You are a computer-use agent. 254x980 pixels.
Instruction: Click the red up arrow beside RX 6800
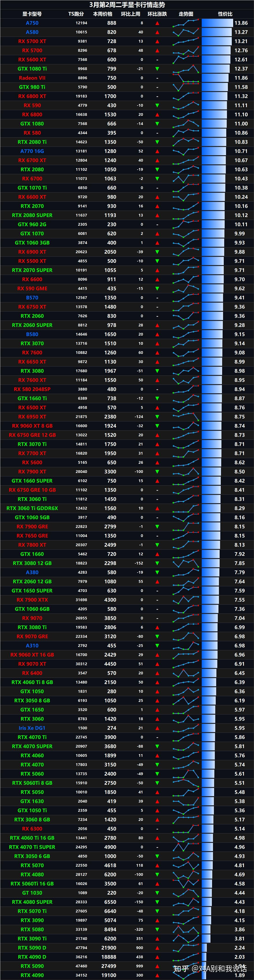157,114
